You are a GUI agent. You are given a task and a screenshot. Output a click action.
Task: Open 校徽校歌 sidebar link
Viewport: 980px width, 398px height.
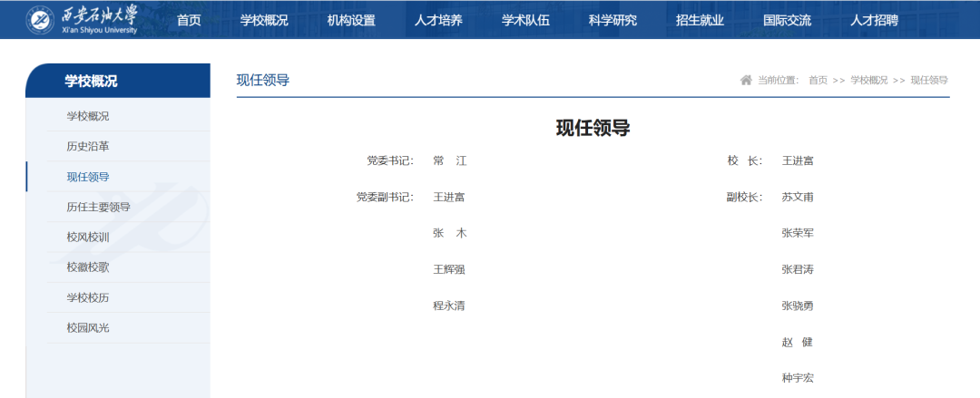88,267
